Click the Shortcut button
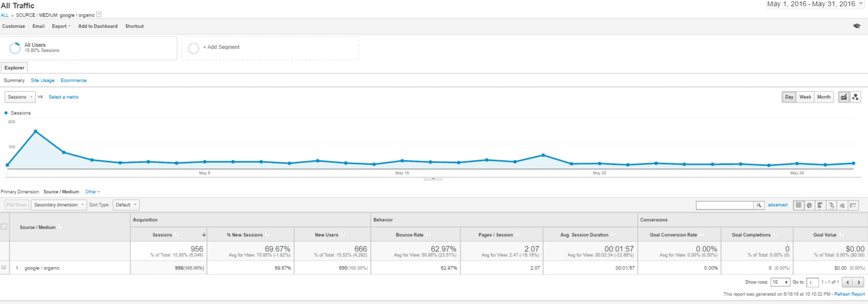 tap(135, 26)
